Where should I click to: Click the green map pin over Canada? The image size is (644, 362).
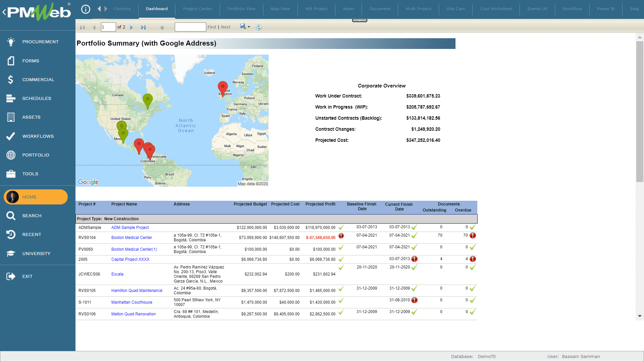(148, 101)
